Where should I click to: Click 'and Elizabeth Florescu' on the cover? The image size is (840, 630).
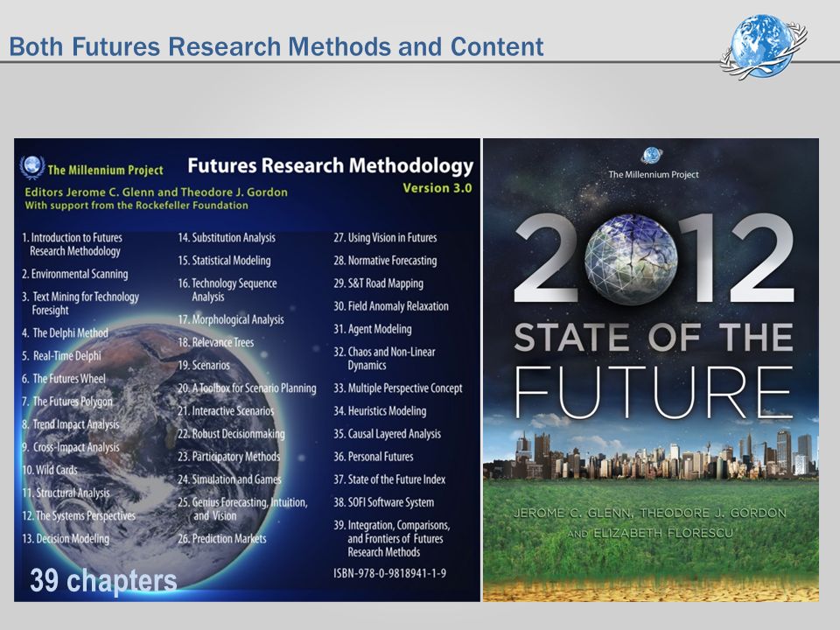[650, 533]
